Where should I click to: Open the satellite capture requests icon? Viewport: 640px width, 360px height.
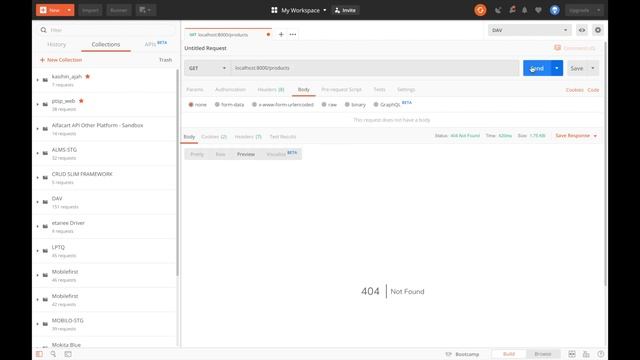click(x=498, y=10)
